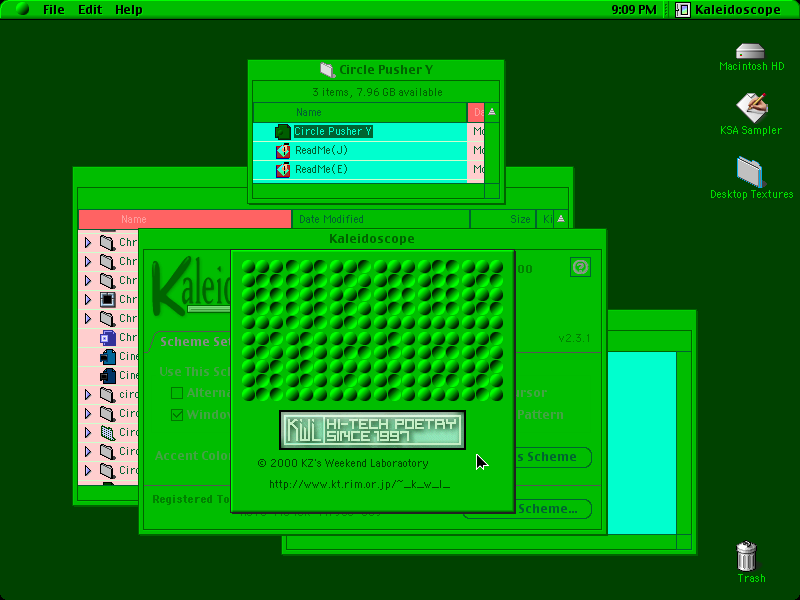Expand the lowercase circ folder row
This screenshot has width=800, height=600.
(x=88, y=394)
